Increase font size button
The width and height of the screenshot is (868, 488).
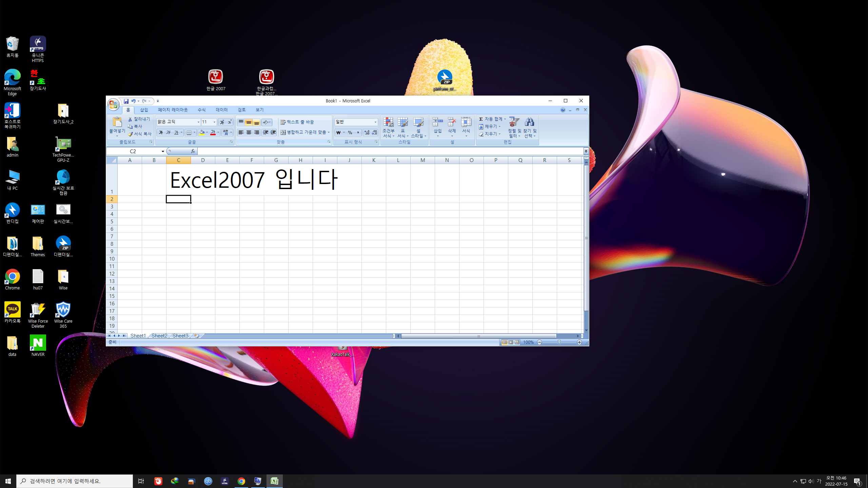(222, 122)
